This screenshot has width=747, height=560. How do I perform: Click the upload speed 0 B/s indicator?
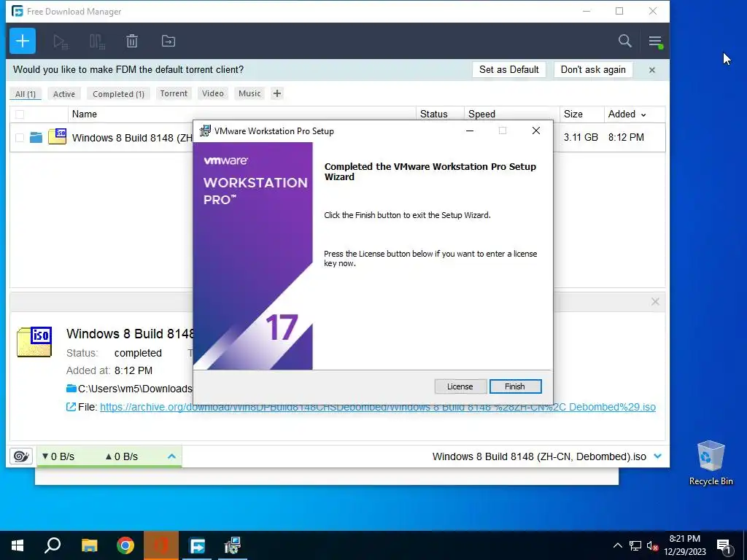pos(122,456)
